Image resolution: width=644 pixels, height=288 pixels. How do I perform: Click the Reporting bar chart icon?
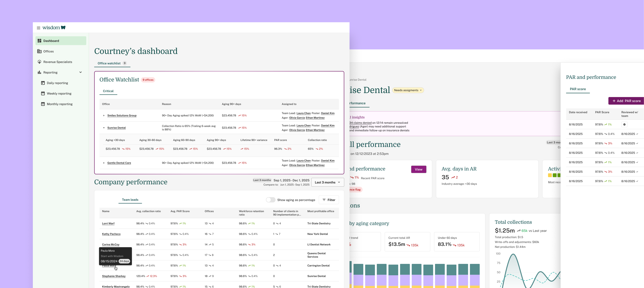[x=39, y=72]
